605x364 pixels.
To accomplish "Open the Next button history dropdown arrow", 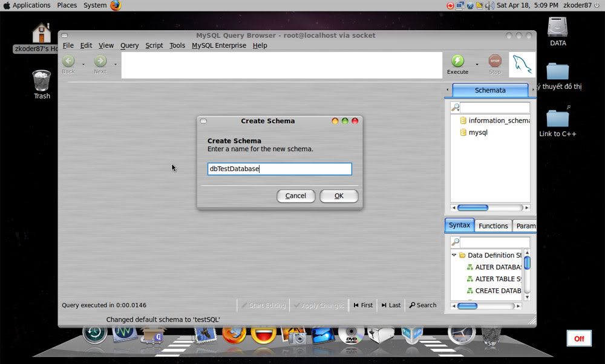I will click(115, 64).
